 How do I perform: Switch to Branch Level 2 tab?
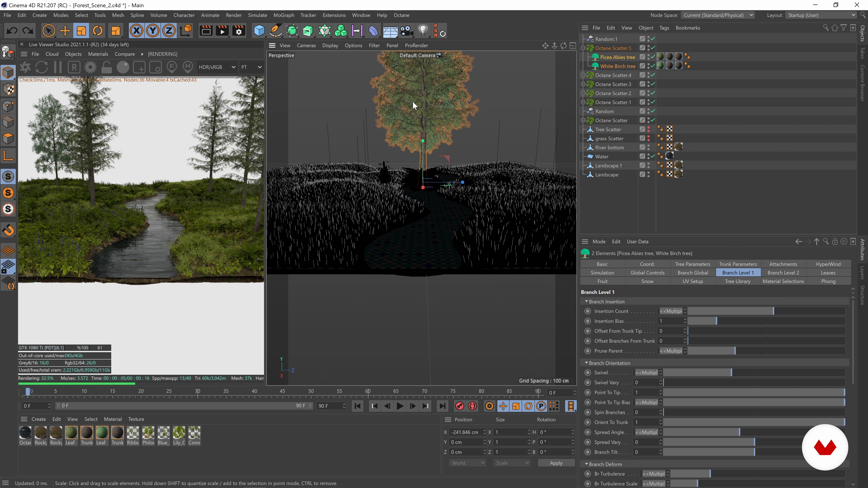(783, 272)
